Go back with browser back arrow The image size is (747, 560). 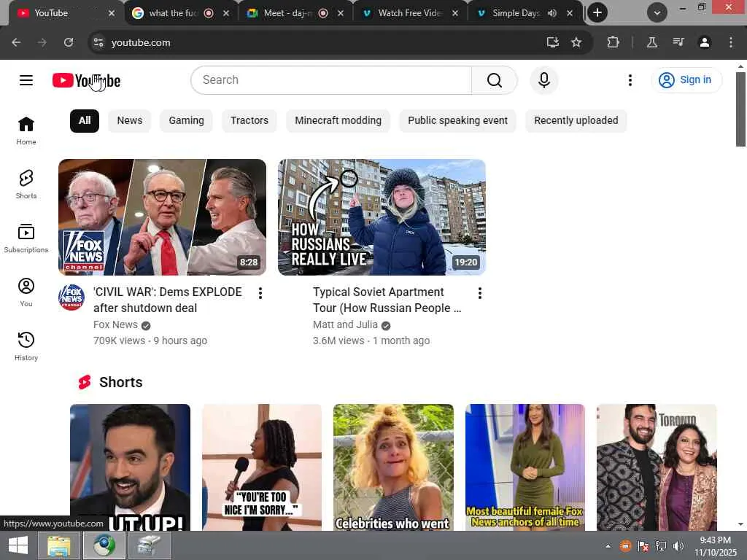(16, 42)
